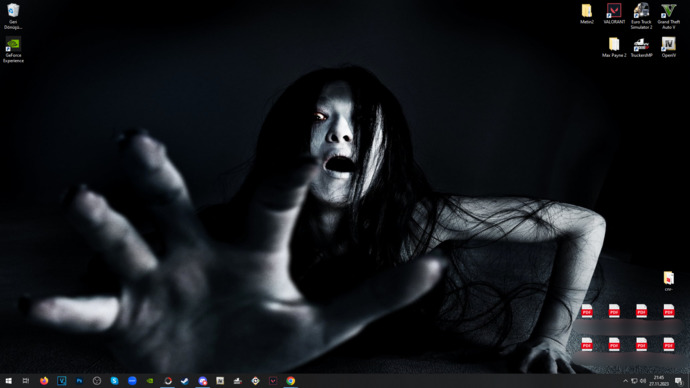
Task: Open Steam from the taskbar
Action: pos(185,381)
